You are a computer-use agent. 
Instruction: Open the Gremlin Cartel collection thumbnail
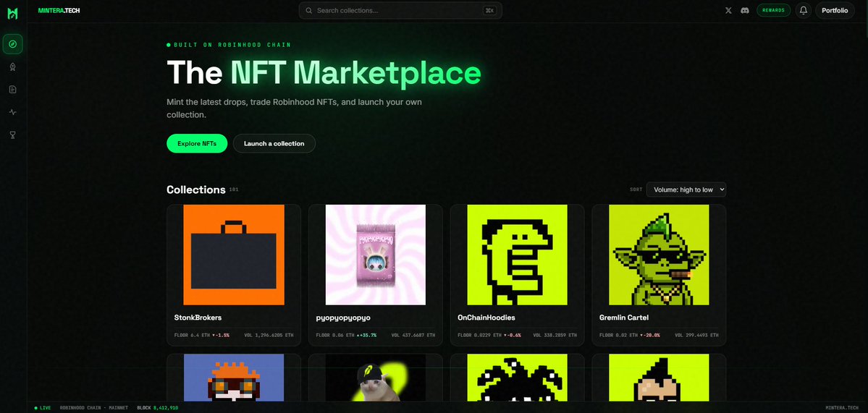point(659,255)
